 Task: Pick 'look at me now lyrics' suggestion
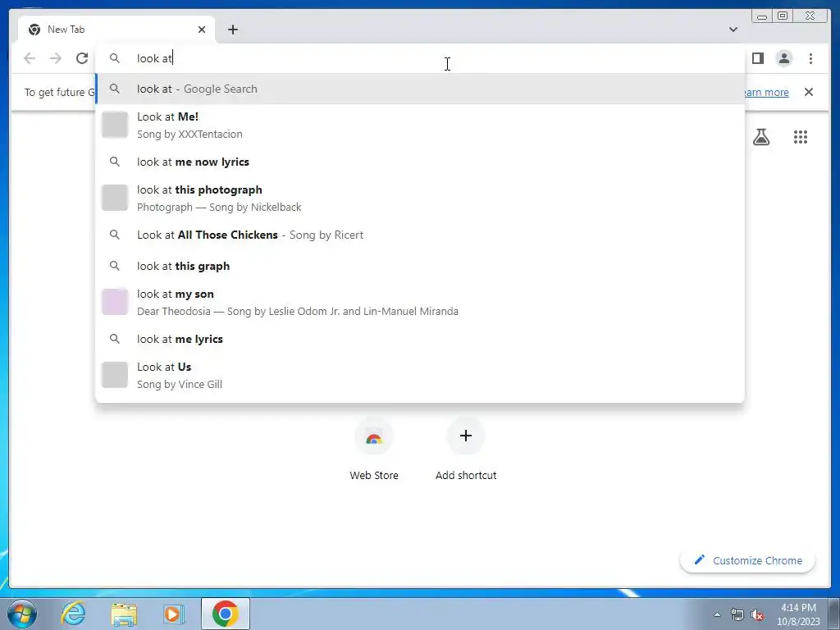[x=420, y=162]
